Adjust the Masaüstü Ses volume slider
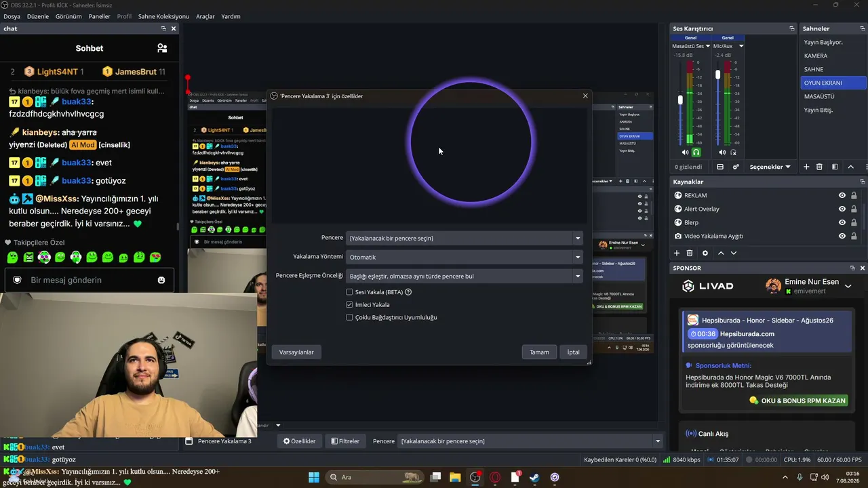868x488 pixels. tap(680, 100)
